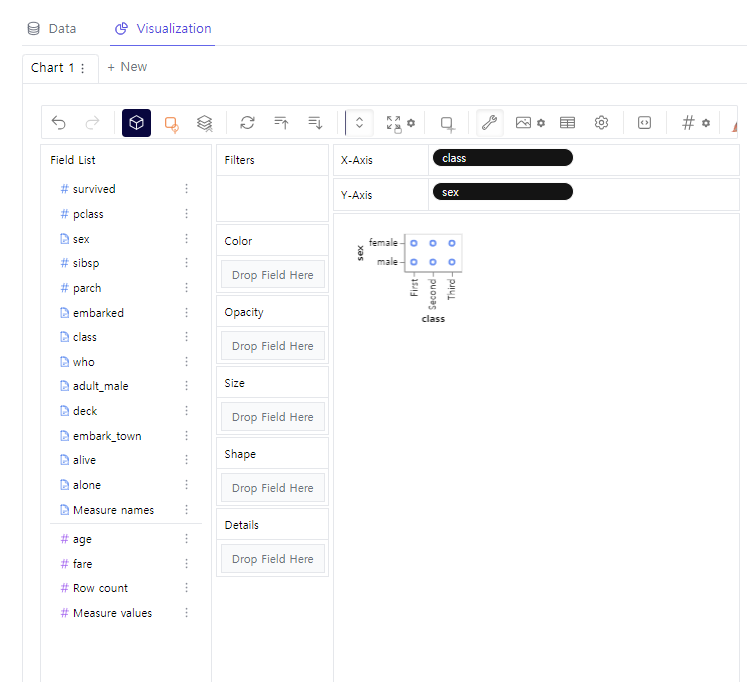Open options menu for class field
Viewport: 747px width, 682px height.
[x=187, y=337]
